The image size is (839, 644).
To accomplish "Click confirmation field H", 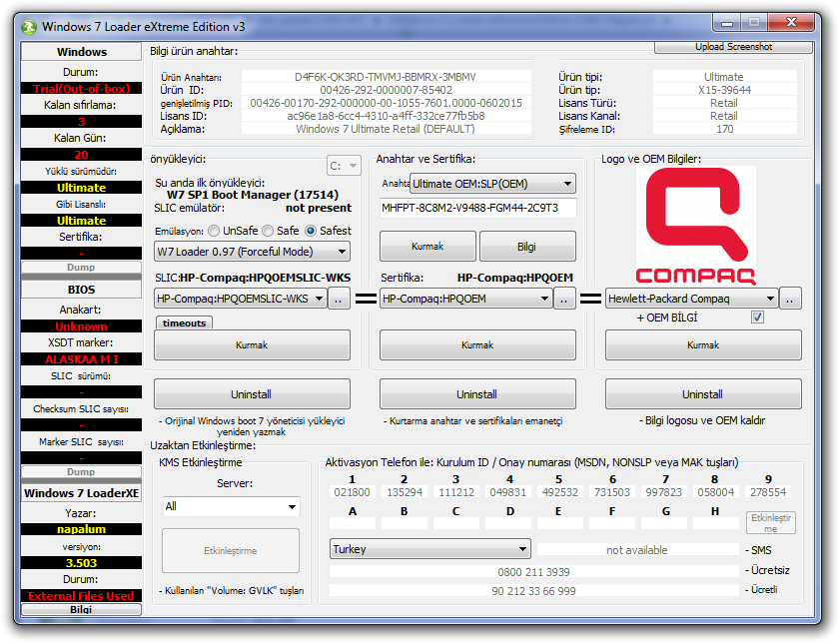I will pos(716,523).
